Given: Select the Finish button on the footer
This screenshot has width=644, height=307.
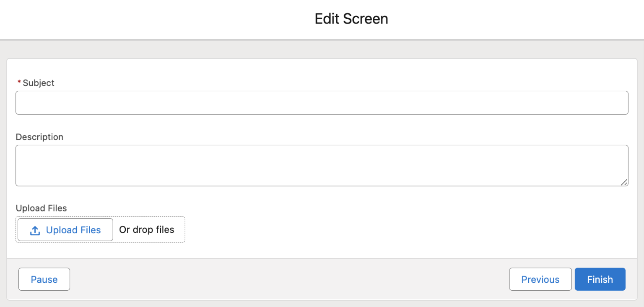Looking at the screenshot, I should coord(600,279).
